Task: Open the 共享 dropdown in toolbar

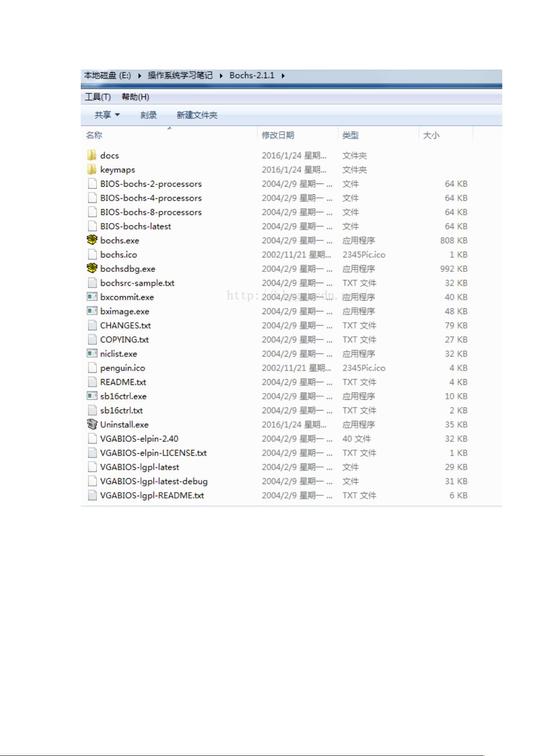Action: (x=107, y=115)
